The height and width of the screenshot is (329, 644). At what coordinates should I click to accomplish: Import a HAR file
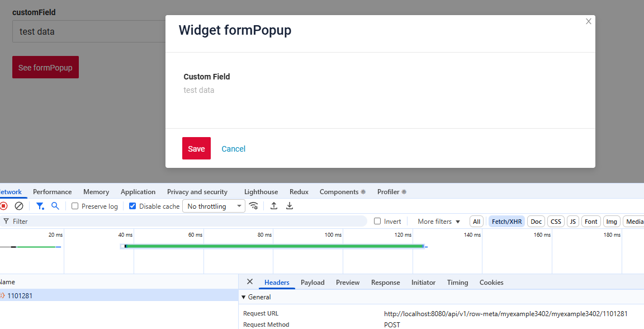[273, 206]
